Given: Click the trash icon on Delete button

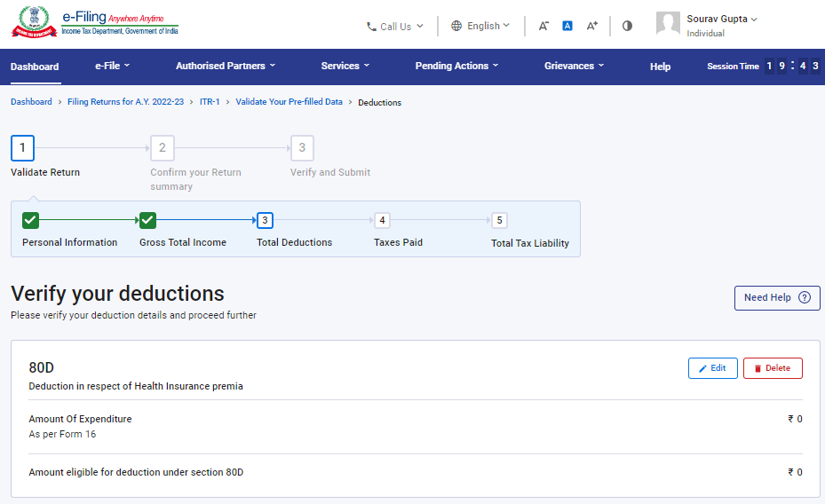Looking at the screenshot, I should (758, 368).
